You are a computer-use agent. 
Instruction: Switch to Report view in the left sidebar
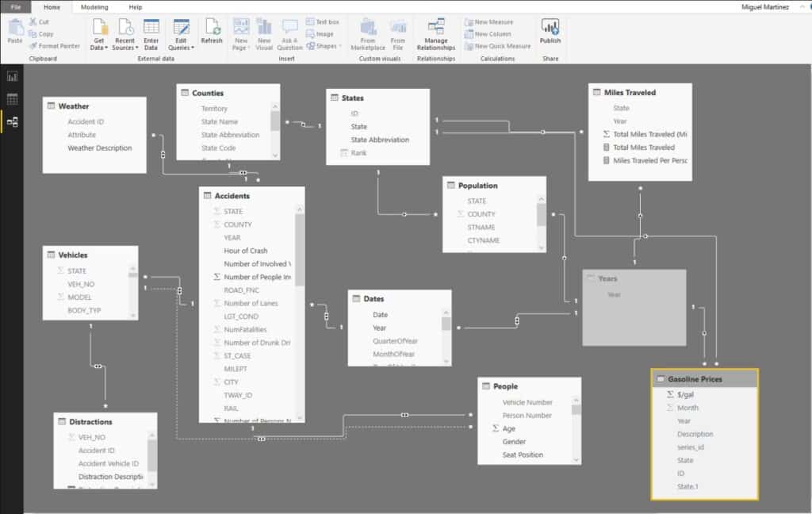click(11, 78)
